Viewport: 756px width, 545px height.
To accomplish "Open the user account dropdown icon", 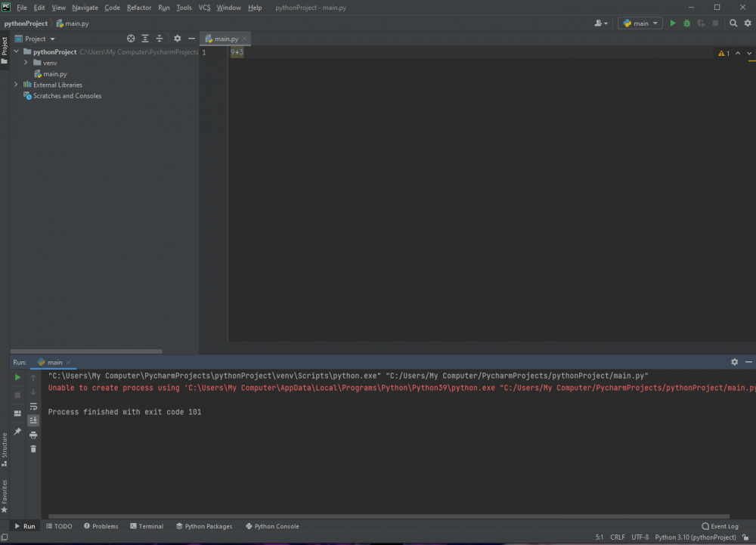I will point(601,23).
